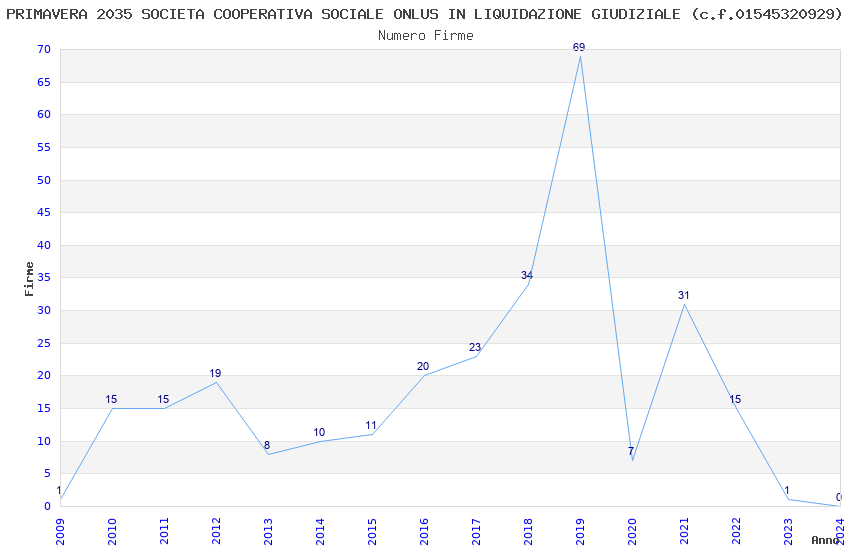
Task: Click the x-axis year 2012
Action: [x=216, y=531]
